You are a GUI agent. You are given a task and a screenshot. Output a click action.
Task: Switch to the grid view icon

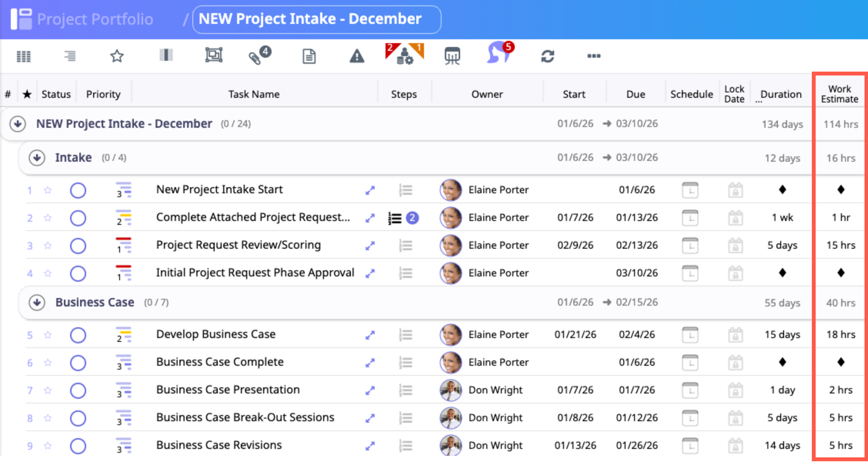[x=24, y=56]
